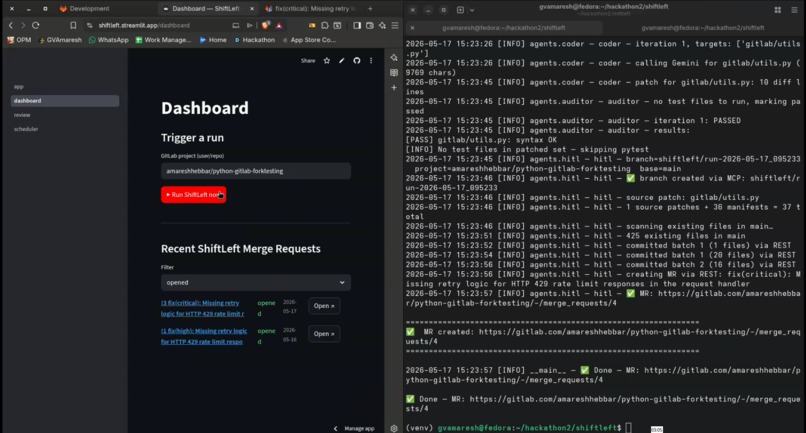Go forward in the browser history
This screenshot has width=806, height=433.
tap(23, 25)
